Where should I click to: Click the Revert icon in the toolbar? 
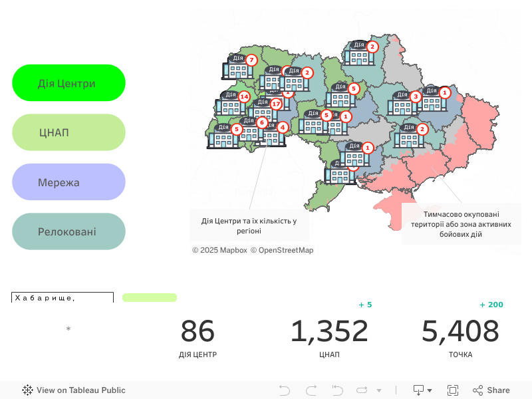(x=337, y=390)
